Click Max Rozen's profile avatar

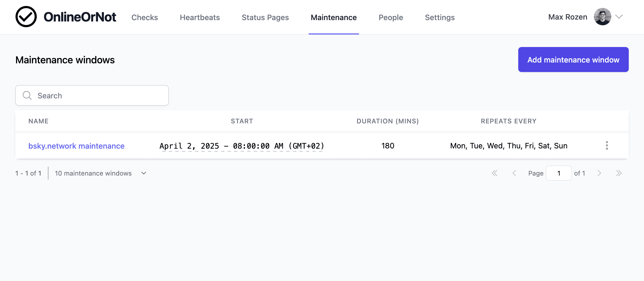point(602,17)
